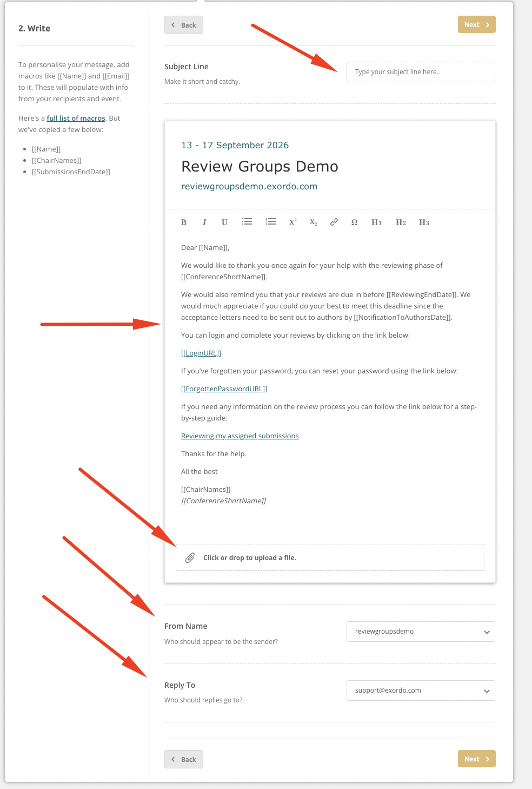Apply superscript formatting
The image size is (532, 789).
click(293, 222)
